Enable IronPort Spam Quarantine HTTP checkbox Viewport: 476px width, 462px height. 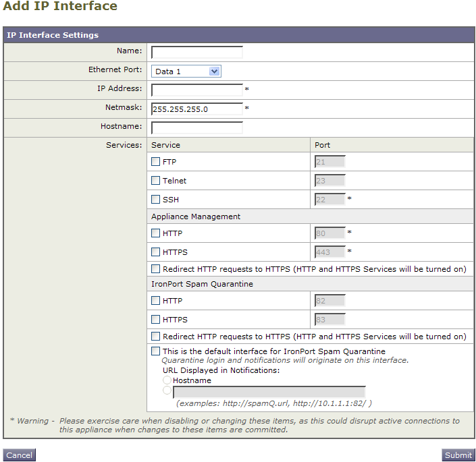[155, 300]
